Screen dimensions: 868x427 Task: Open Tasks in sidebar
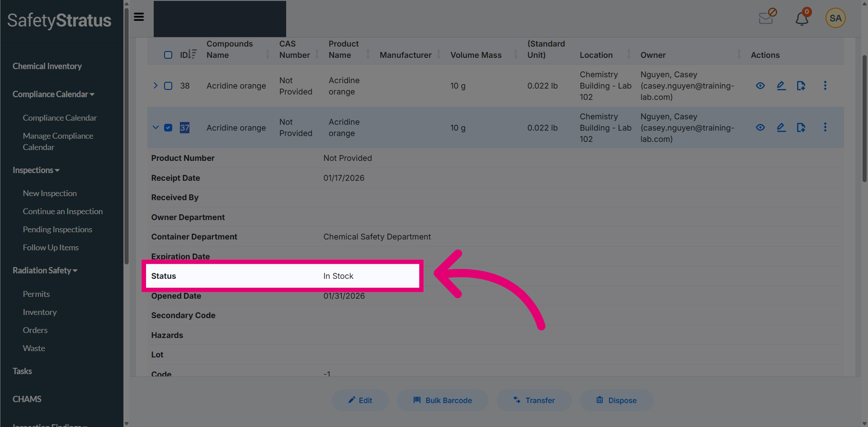tap(22, 371)
